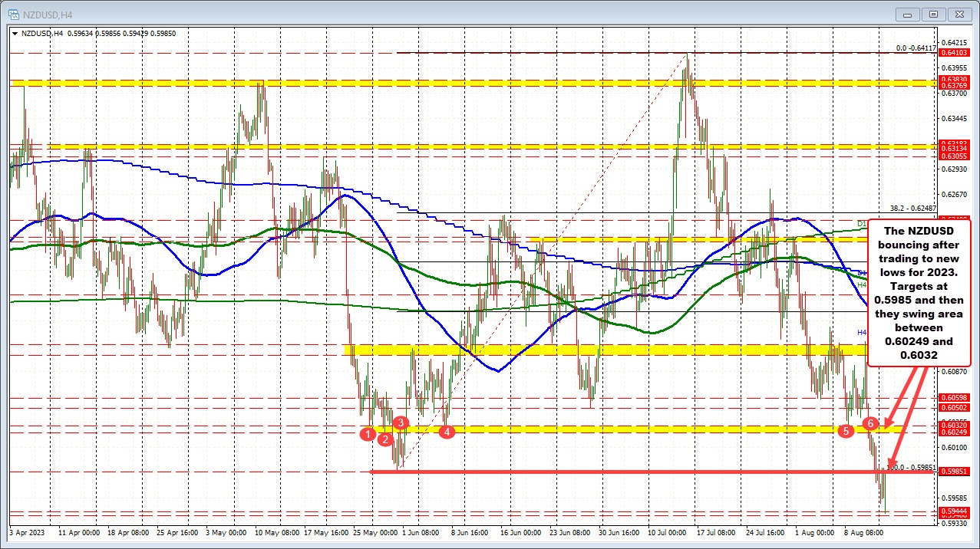This screenshot has width=980, height=549.
Task: Select the red circled marker numbered 3
Action: click(400, 424)
